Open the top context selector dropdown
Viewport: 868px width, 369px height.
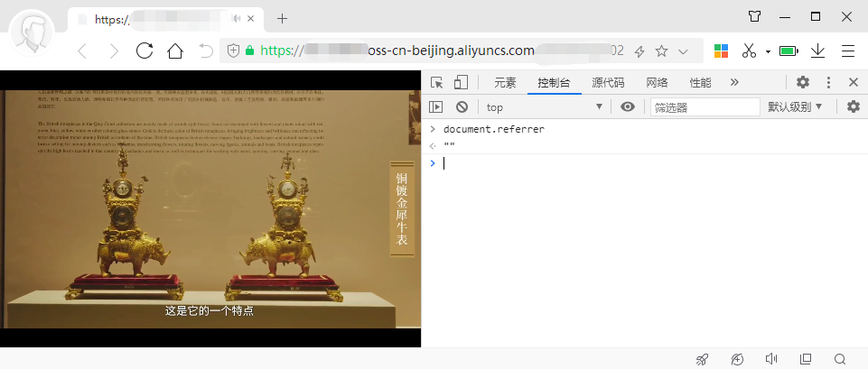coord(544,106)
